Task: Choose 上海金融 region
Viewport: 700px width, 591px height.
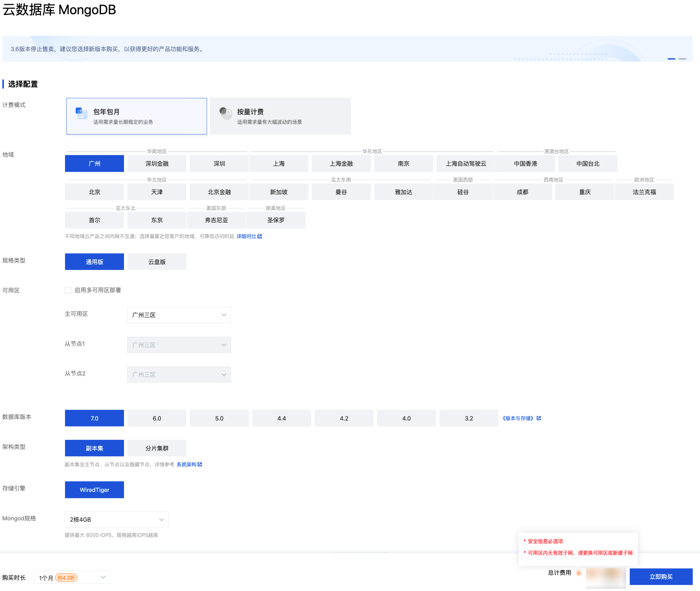Action: tap(341, 164)
